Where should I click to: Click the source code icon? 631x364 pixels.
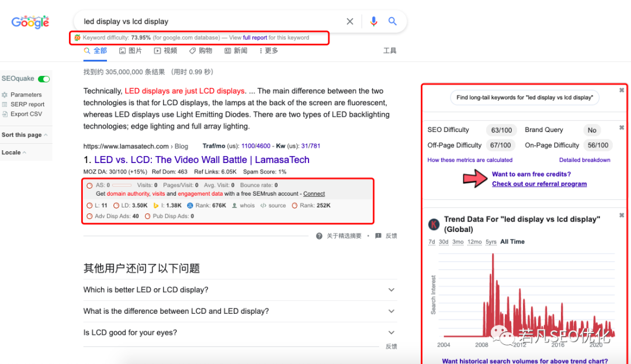(x=263, y=205)
